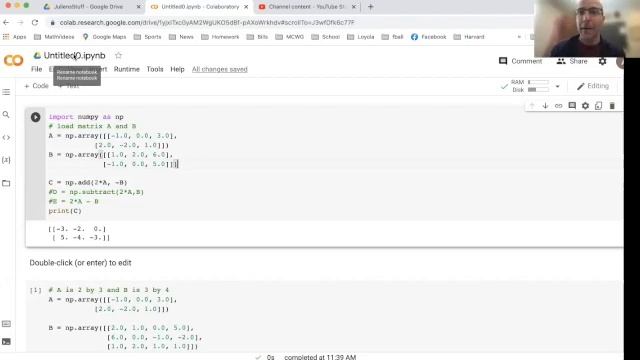
Task: Open the search sidebar icon
Action: (6, 115)
